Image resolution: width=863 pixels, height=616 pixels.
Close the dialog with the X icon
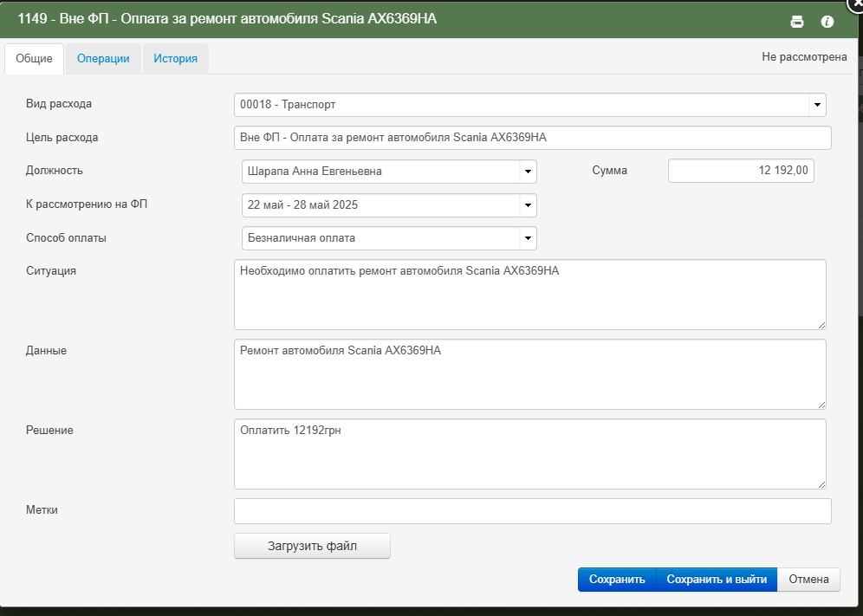tap(854, 3)
